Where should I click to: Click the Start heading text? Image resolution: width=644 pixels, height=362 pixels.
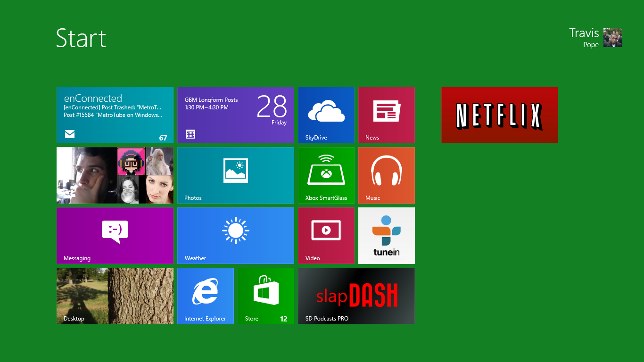point(81,38)
